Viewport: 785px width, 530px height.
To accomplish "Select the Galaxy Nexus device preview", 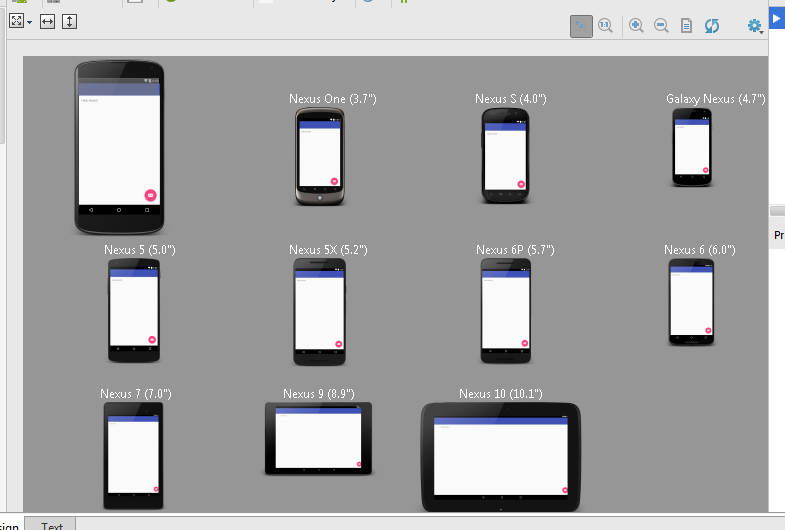I will (x=692, y=147).
